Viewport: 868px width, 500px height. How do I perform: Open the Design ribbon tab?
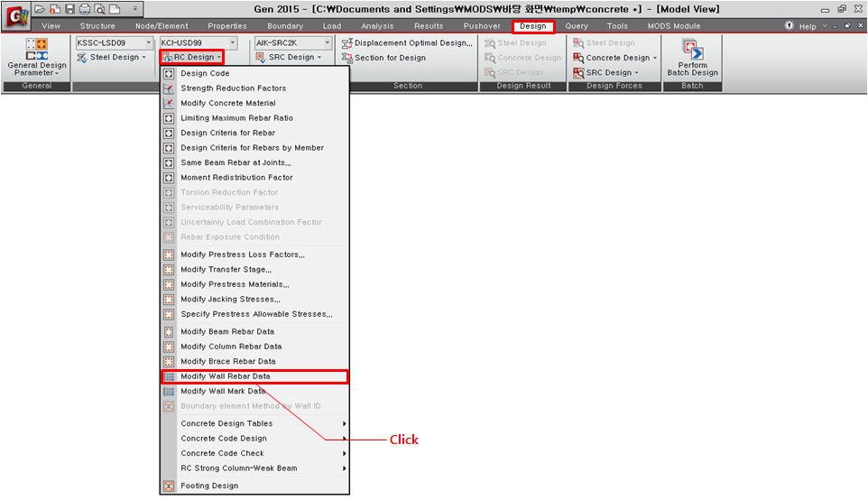click(533, 26)
